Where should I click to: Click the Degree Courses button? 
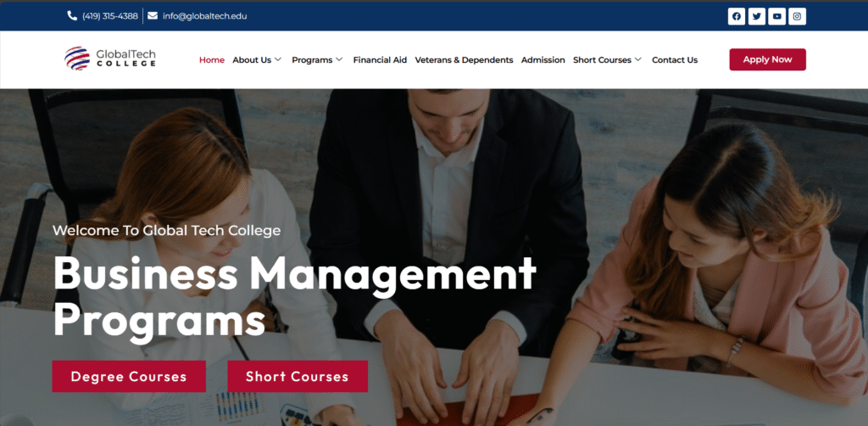pos(129,376)
